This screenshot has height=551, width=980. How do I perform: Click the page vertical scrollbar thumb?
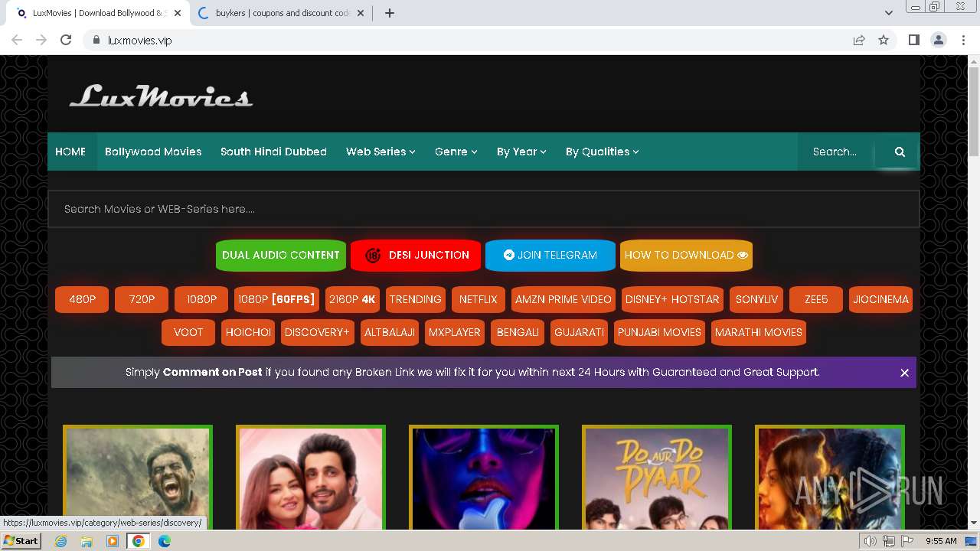(x=974, y=111)
